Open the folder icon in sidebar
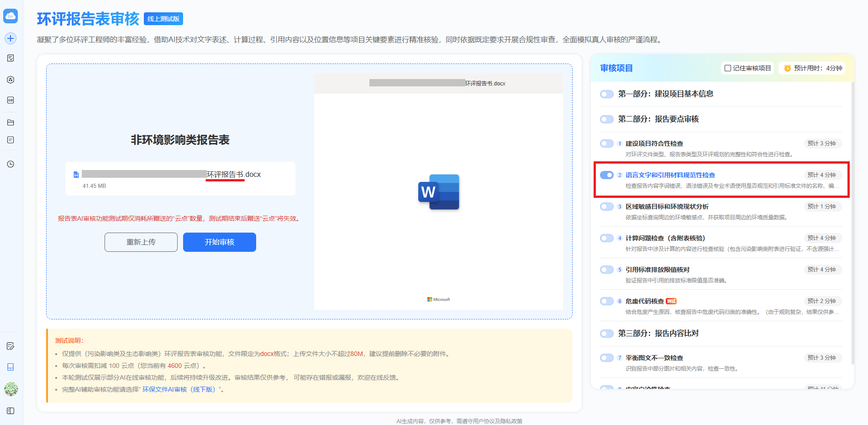This screenshot has height=425, width=868. click(x=11, y=122)
